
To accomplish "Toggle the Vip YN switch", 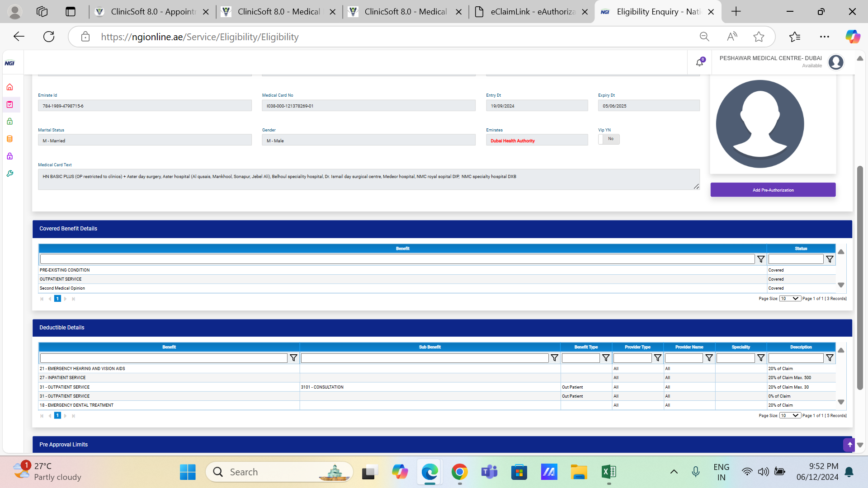I will click(x=609, y=139).
